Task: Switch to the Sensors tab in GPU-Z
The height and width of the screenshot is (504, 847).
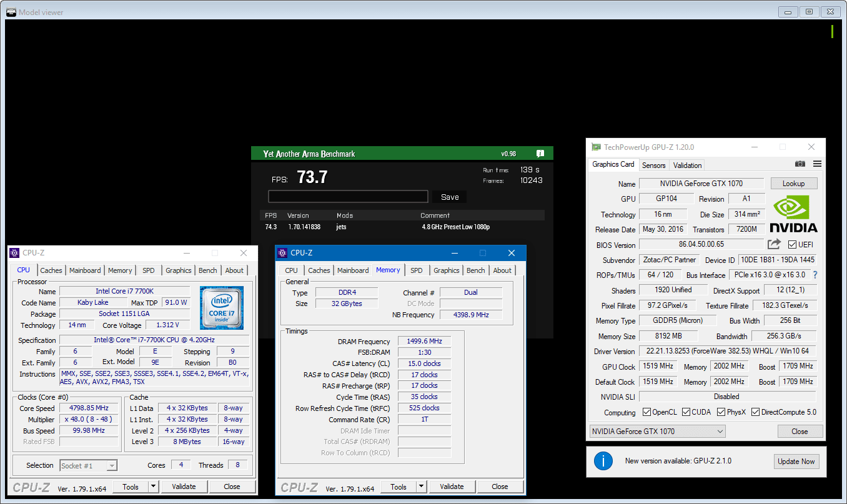Action: [x=654, y=165]
